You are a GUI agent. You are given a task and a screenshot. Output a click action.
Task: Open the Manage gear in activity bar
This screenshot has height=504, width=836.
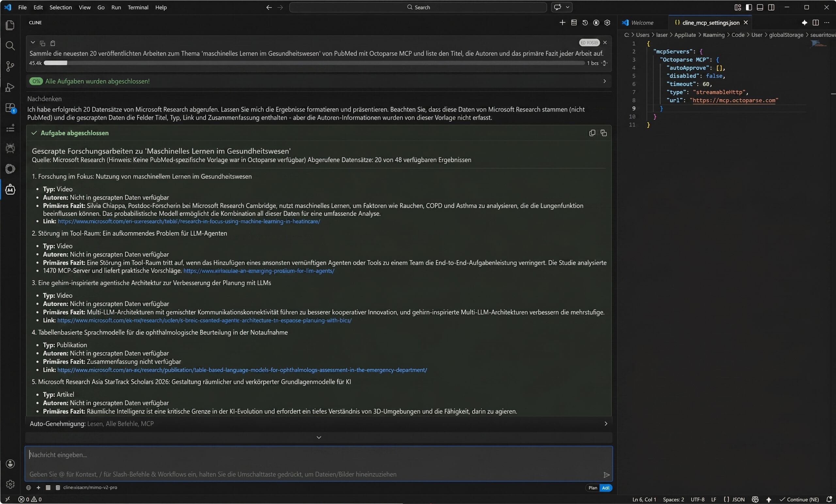coord(10,484)
